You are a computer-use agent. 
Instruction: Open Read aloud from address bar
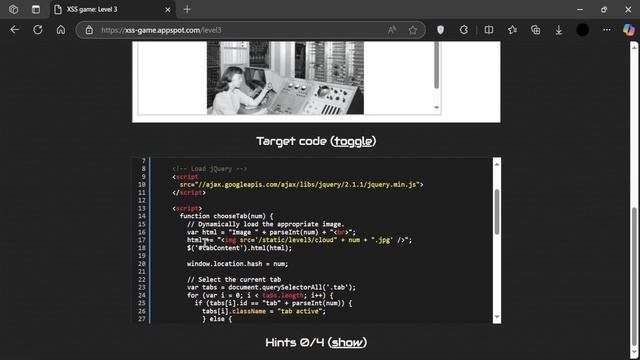pyautogui.click(x=392, y=30)
